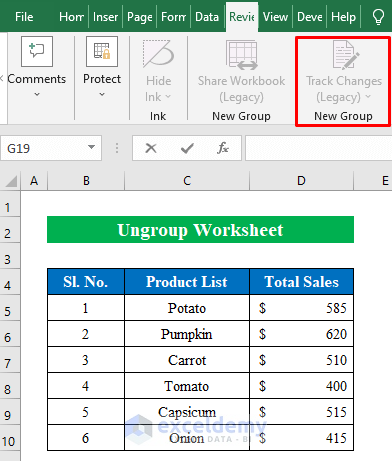392x461 pixels.
Task: Click the Comments speech bubble icon
Action: coord(37,51)
